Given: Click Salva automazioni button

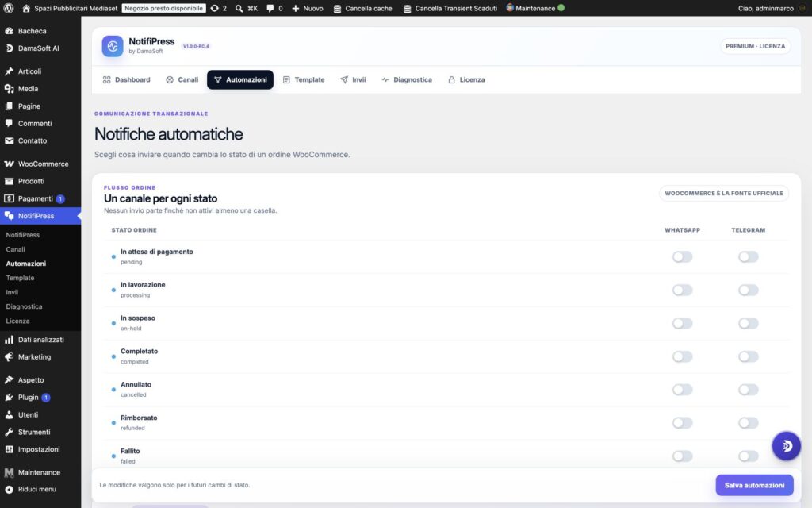Looking at the screenshot, I should point(754,485).
